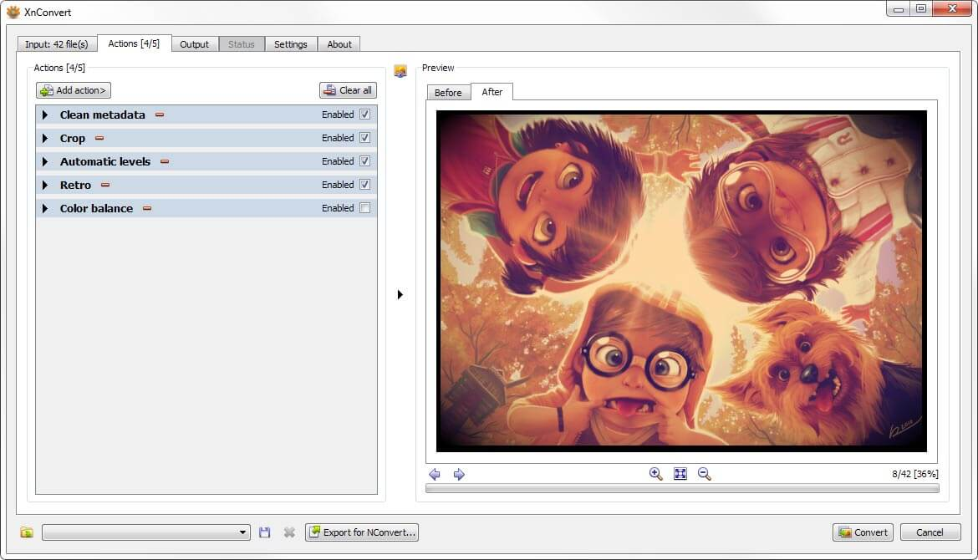
Task: Zoom out of the preview image
Action: tap(705, 474)
